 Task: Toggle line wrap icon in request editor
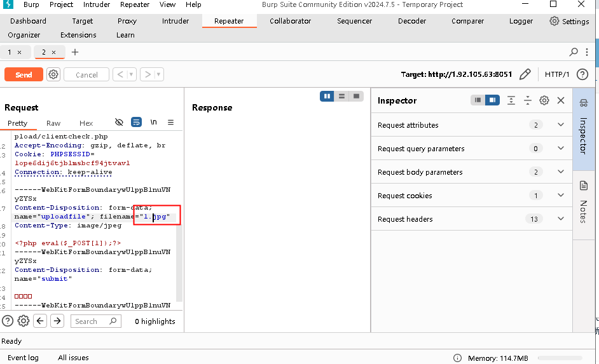(136, 122)
